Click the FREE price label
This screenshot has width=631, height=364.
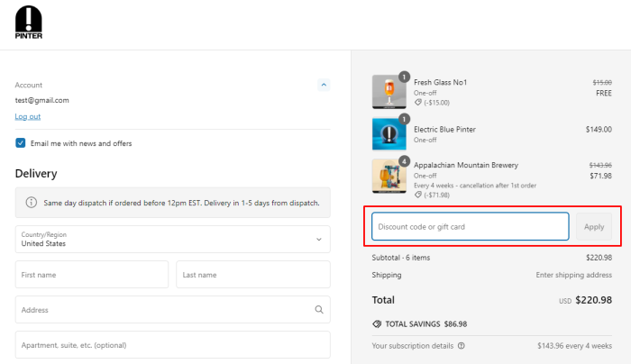(x=604, y=93)
